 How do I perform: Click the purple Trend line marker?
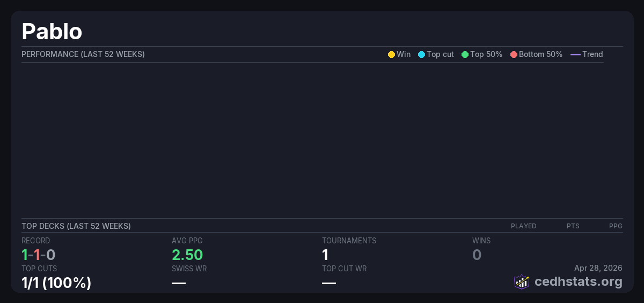575,54
